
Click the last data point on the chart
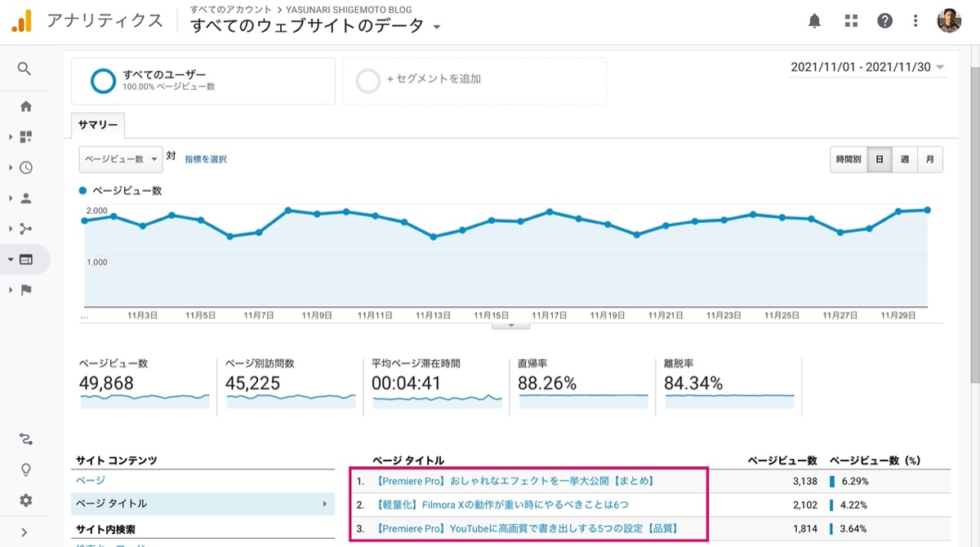tap(928, 210)
